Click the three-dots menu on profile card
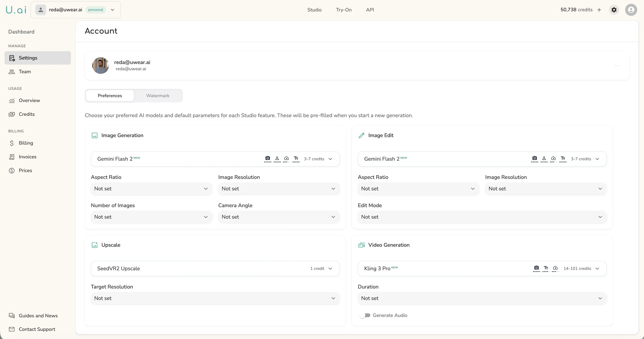644x339 pixels. click(616, 66)
